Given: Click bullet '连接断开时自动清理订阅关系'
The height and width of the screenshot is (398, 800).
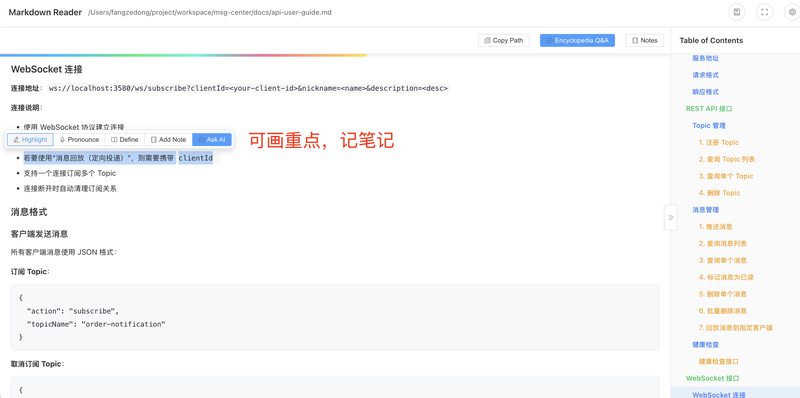Looking at the screenshot, I should [x=70, y=189].
